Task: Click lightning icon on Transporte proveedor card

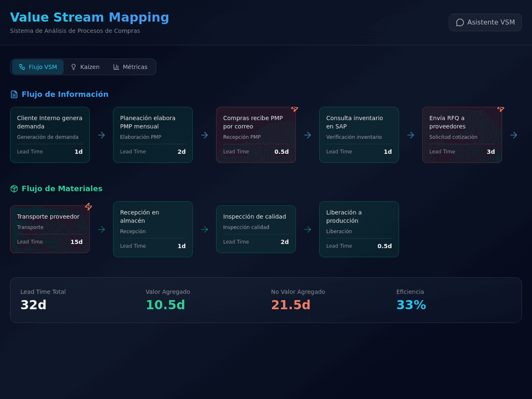Action: pos(89,207)
